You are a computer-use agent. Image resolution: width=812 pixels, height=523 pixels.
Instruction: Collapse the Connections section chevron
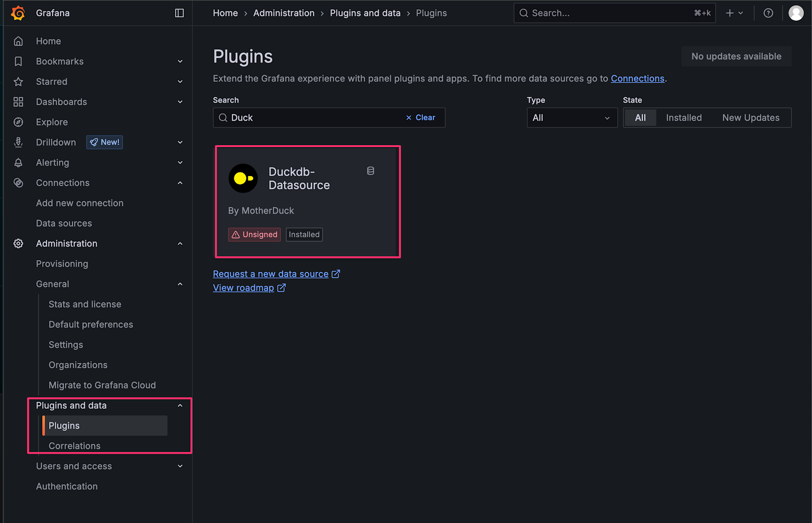(x=180, y=183)
